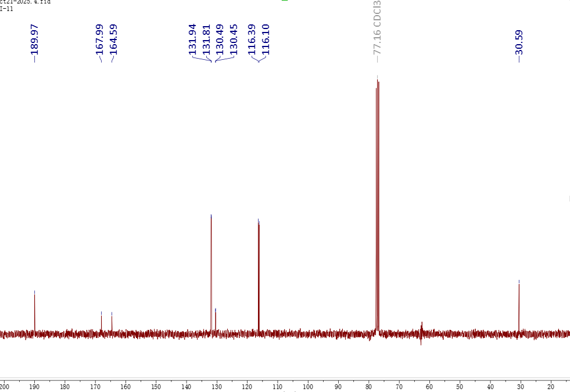Click the 150 tick on the ppm axis
The height and width of the screenshot is (392, 570).
pos(156,386)
